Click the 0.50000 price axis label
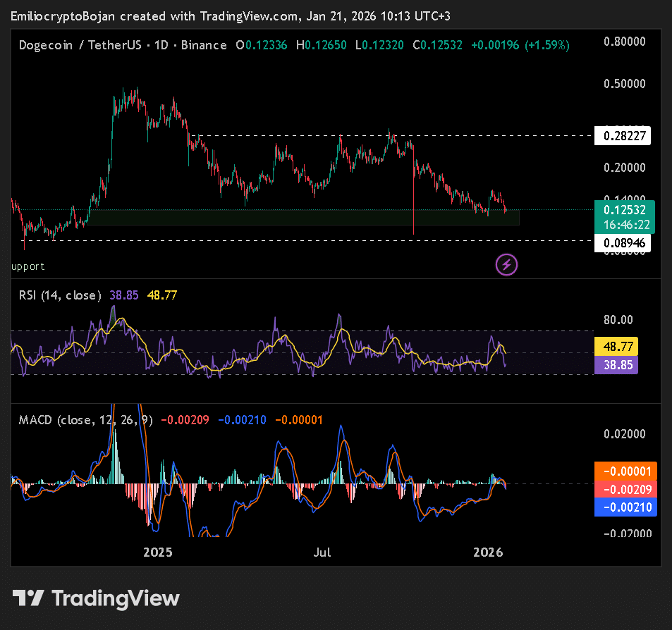The image size is (672, 630). click(625, 83)
